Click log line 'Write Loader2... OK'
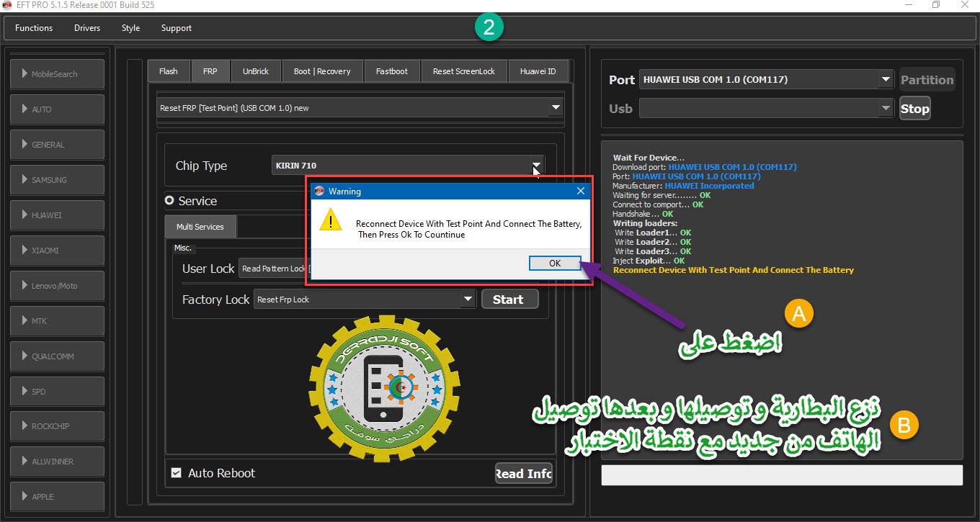This screenshot has width=980, height=522. click(653, 242)
